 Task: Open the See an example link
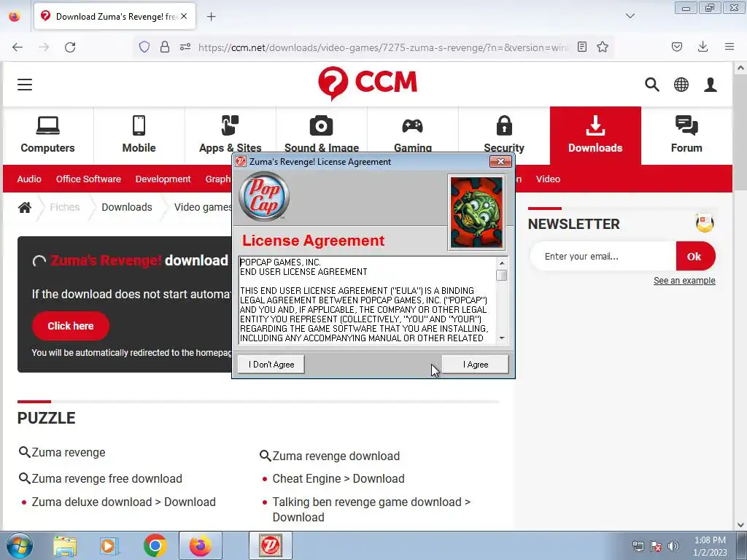684,281
